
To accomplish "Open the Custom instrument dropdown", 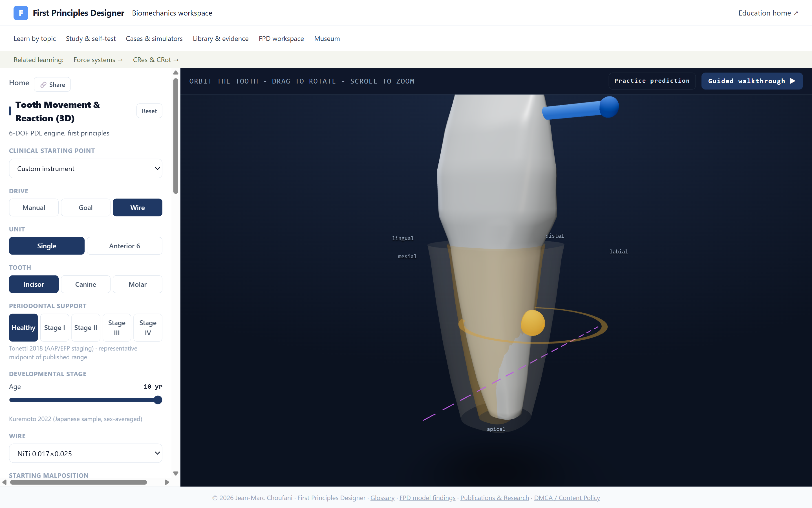I will coord(85,168).
